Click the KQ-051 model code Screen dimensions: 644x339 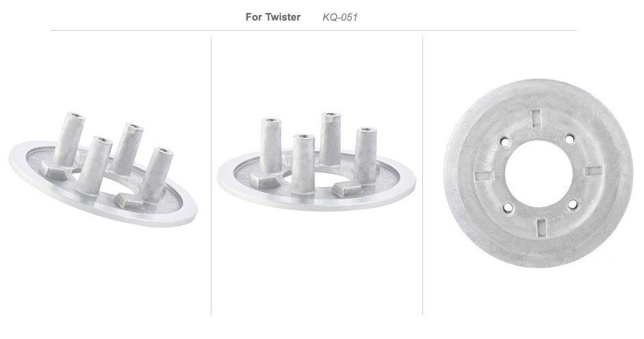click(339, 17)
